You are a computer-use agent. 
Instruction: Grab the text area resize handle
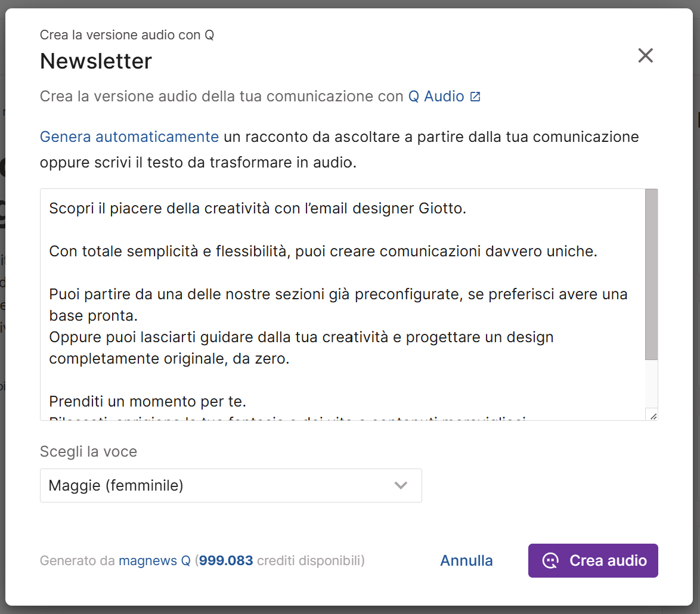click(x=653, y=416)
